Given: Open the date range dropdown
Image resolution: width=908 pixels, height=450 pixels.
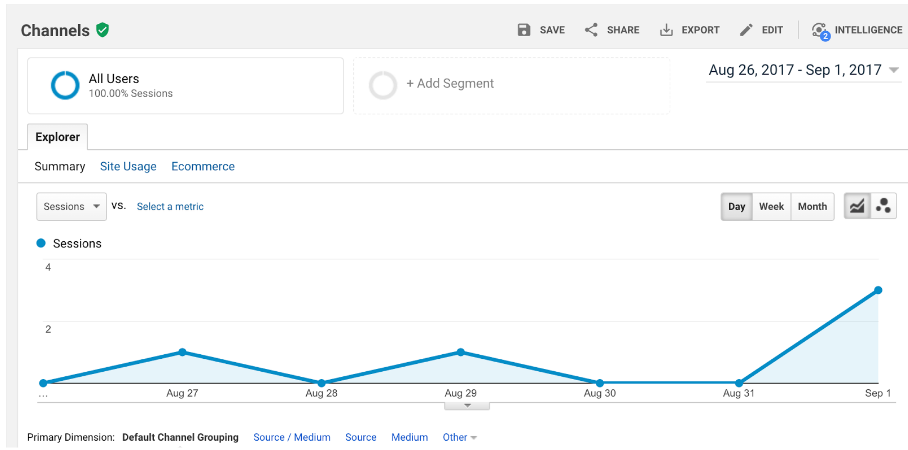Looking at the screenshot, I should point(804,70).
